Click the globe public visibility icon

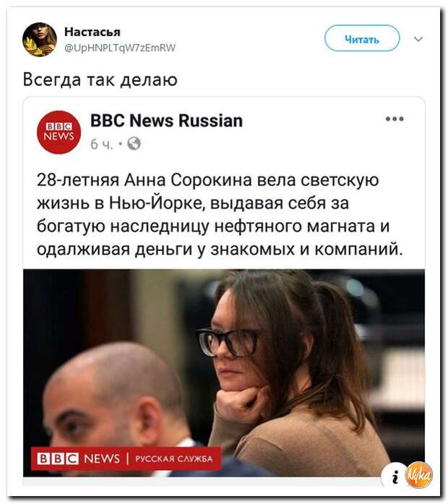click(134, 143)
